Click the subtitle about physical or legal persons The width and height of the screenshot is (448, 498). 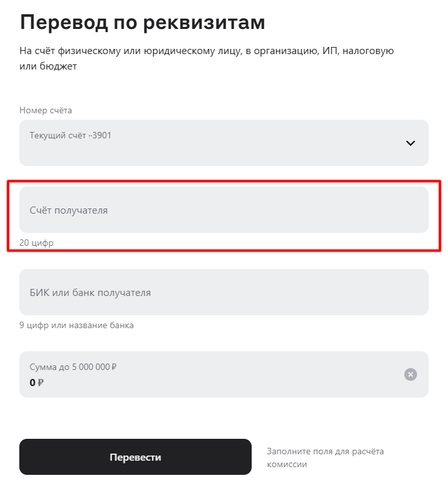[206, 59]
